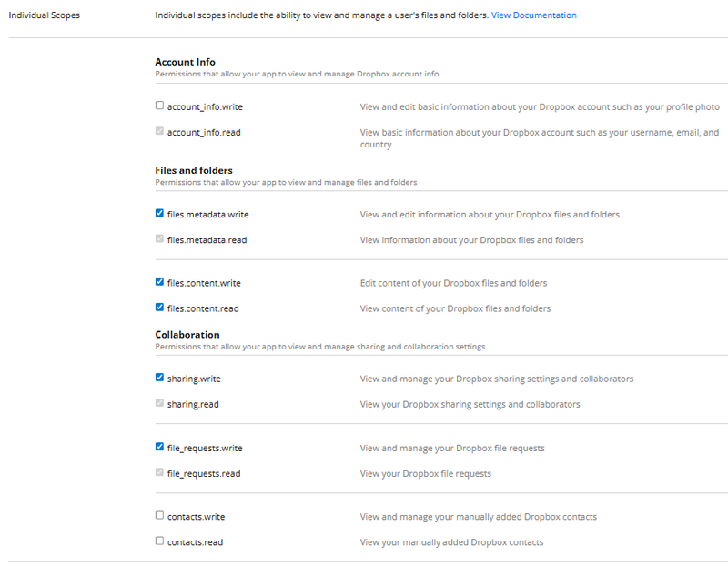
Task: Disable files.content.write scope
Action: [160, 282]
